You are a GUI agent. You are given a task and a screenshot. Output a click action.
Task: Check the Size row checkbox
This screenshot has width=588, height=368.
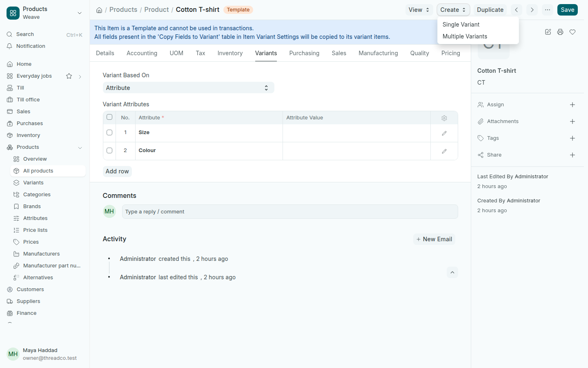[109, 132]
